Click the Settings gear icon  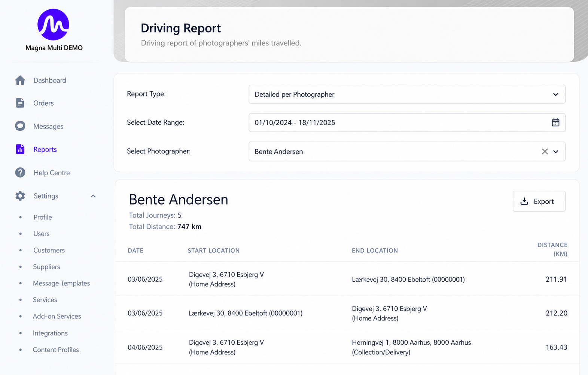[20, 196]
